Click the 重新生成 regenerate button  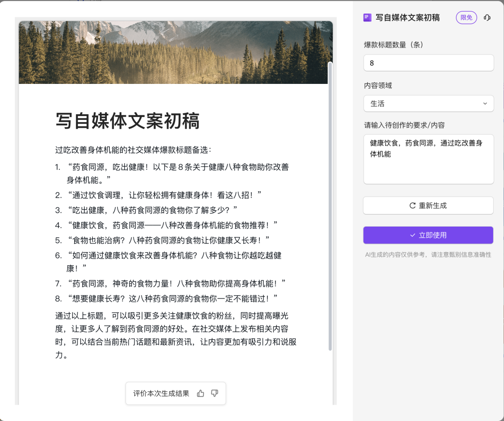click(x=428, y=206)
